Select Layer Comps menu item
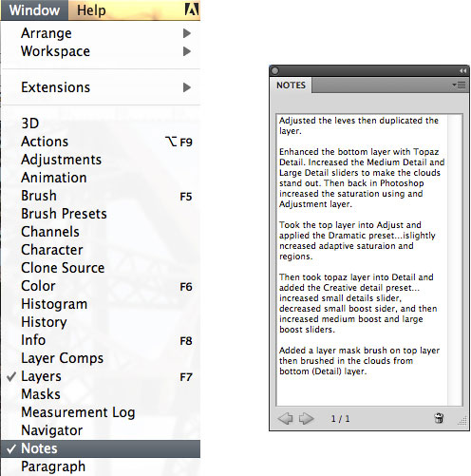This screenshot has height=476, width=471. (101, 358)
